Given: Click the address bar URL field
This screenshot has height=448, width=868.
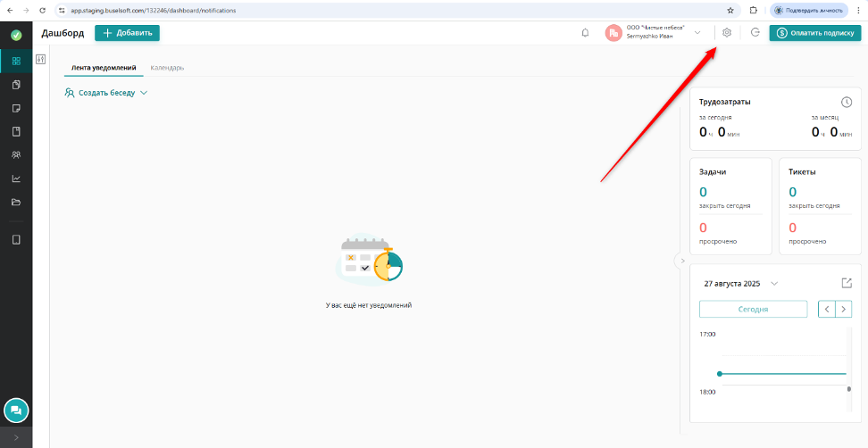Looking at the screenshot, I should pos(396,10).
